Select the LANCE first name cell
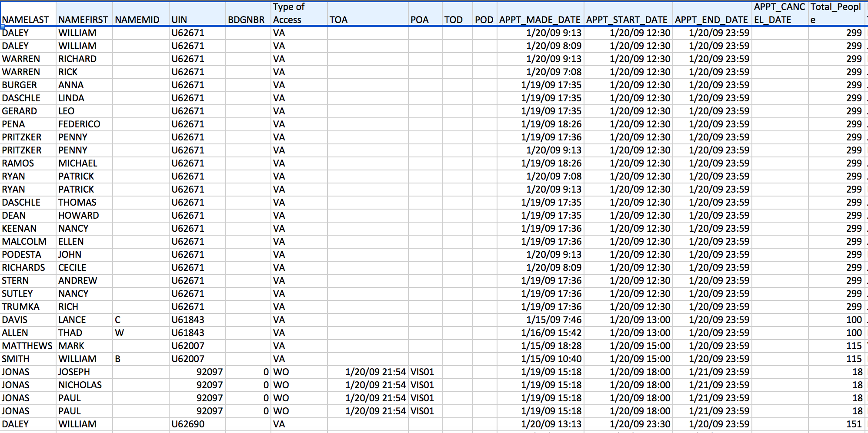Viewport: 868px width, 433px height. [x=84, y=320]
